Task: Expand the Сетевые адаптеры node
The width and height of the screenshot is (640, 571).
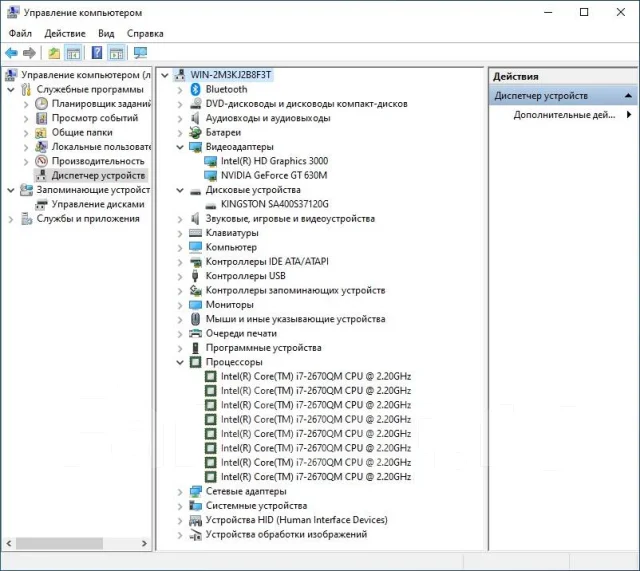Action: point(180,492)
